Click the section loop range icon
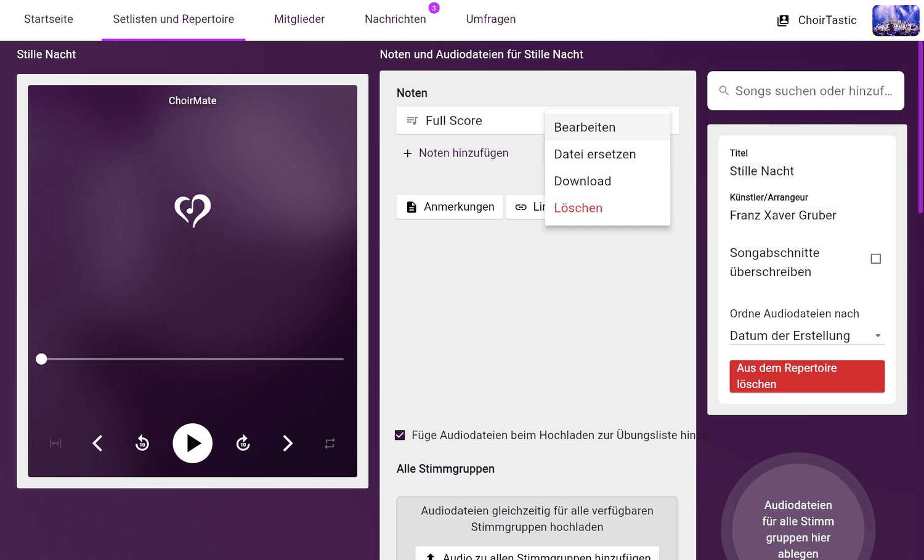This screenshot has height=560, width=924. coord(55,444)
